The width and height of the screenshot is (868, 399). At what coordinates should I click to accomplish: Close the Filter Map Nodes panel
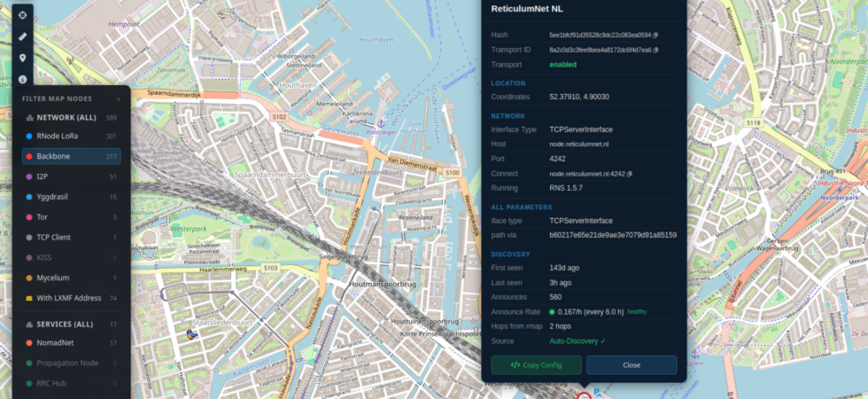[x=118, y=99]
